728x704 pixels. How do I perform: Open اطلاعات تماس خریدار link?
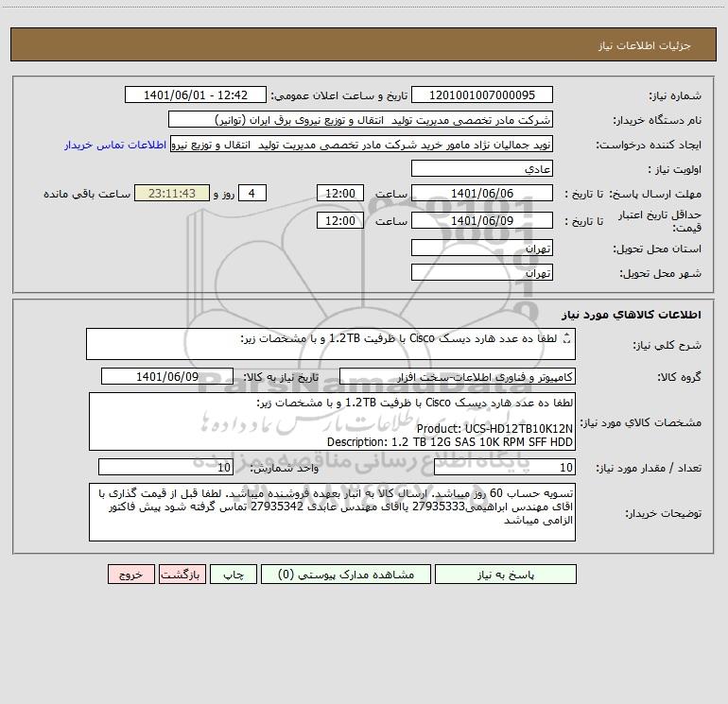click(115, 145)
